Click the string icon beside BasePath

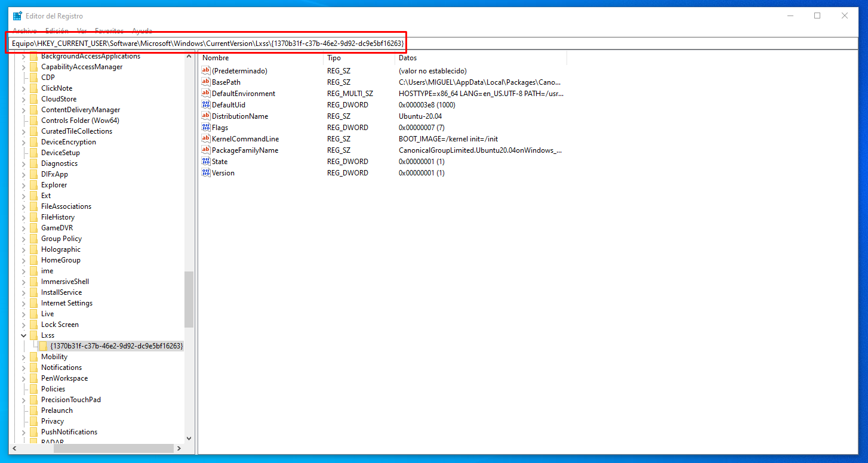207,82
